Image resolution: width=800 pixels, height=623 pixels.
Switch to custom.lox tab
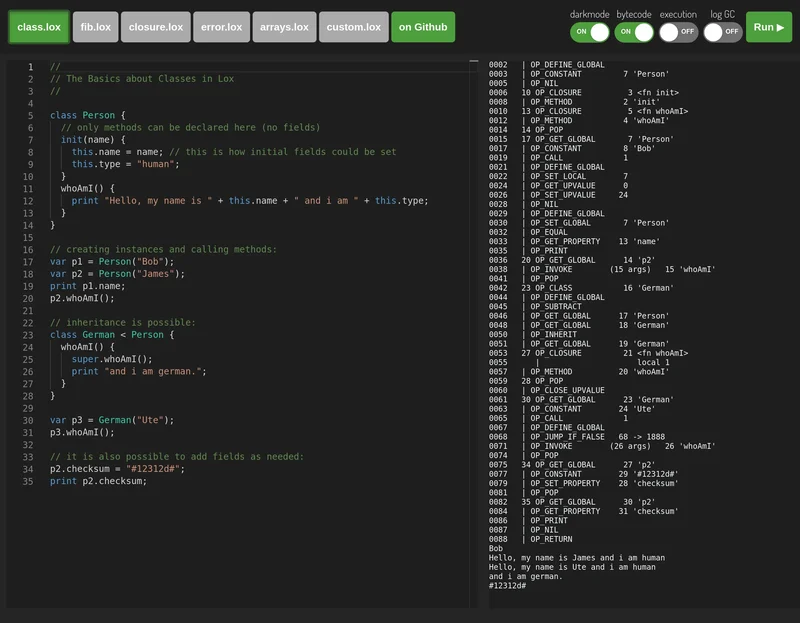(x=354, y=27)
